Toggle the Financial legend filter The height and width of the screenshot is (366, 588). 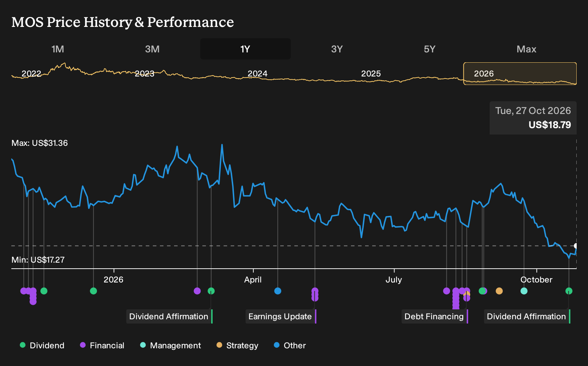click(x=102, y=345)
